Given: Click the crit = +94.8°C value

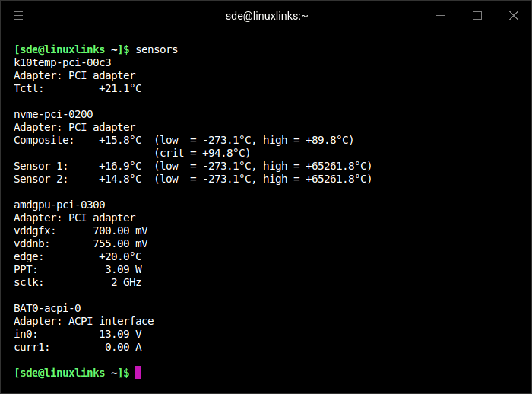Looking at the screenshot, I should pos(202,153).
